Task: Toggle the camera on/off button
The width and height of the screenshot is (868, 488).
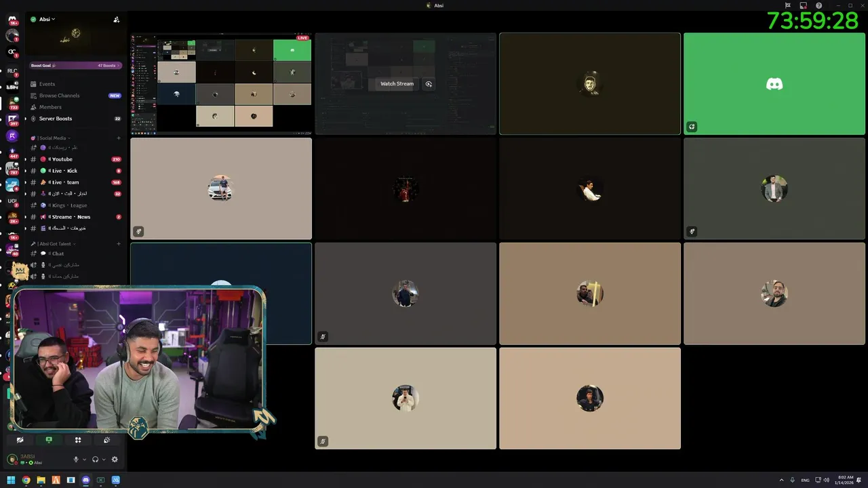Action: coord(20,440)
